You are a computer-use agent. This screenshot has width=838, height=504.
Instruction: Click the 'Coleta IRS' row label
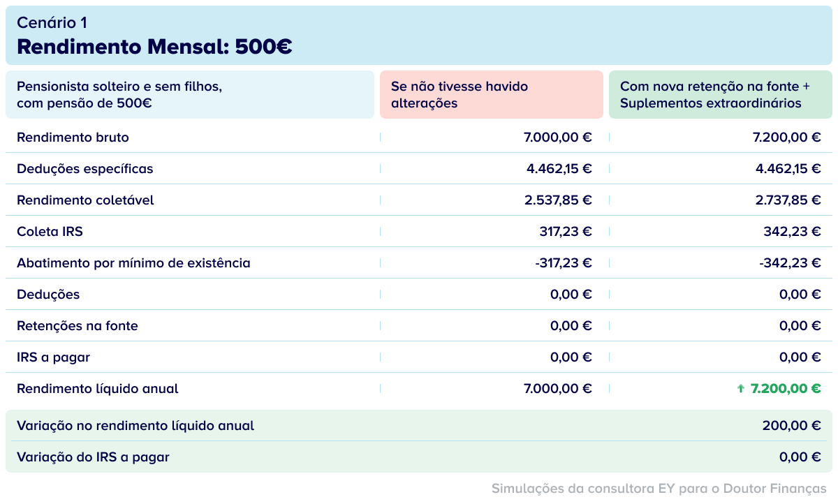[x=50, y=232]
